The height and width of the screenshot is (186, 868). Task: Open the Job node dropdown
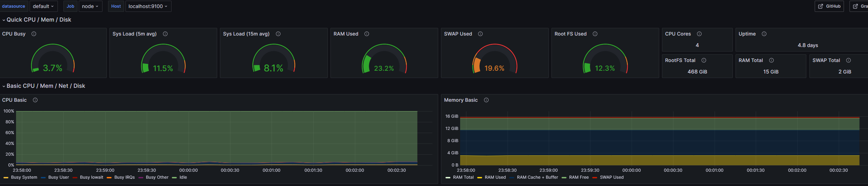coord(90,6)
